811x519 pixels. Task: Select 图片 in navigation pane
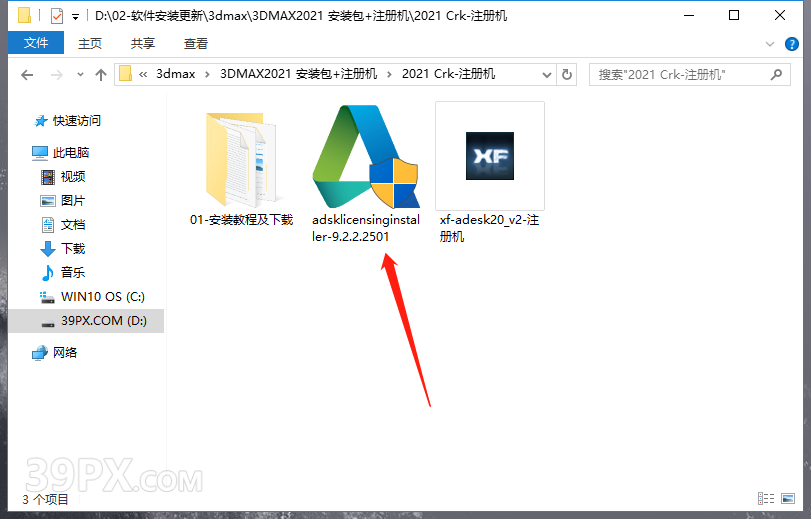pyautogui.click(x=73, y=201)
